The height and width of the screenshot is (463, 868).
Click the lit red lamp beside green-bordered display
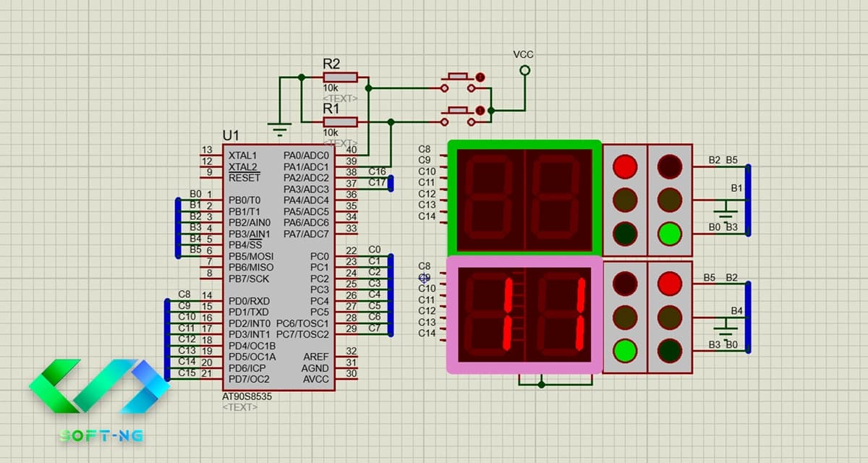click(x=624, y=166)
